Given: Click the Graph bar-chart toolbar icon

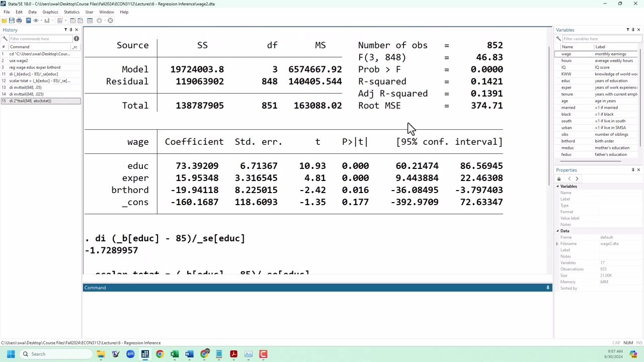Looking at the screenshot, I should tap(47, 21).
